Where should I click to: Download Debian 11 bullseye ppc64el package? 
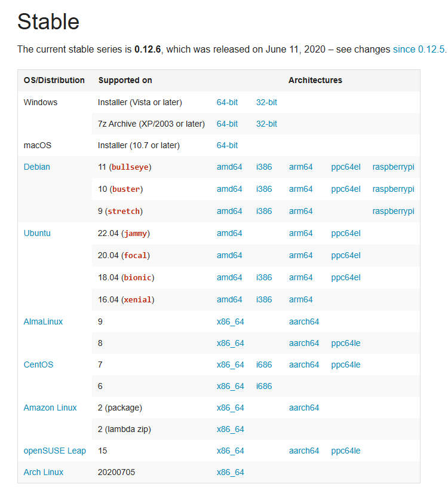click(345, 167)
